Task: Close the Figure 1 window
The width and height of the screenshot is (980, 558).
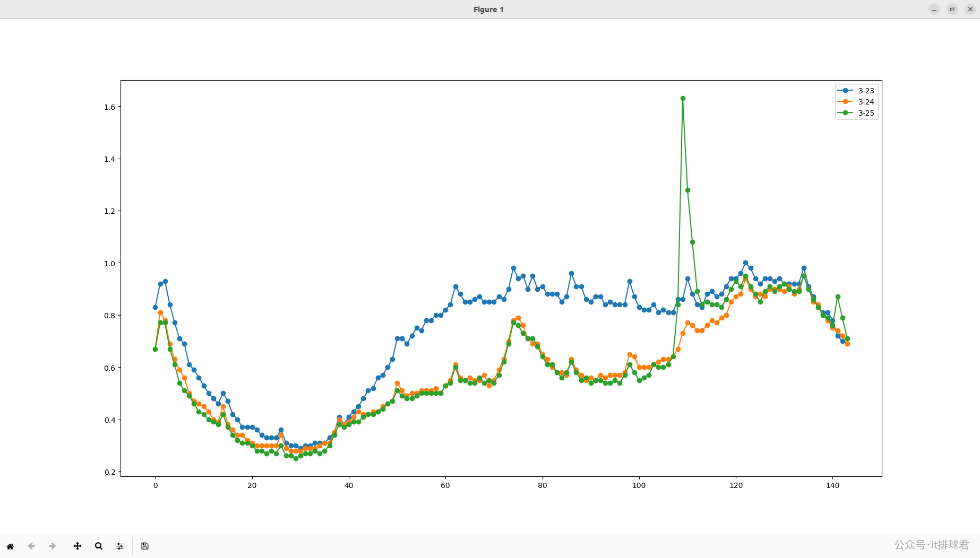Action: click(970, 10)
